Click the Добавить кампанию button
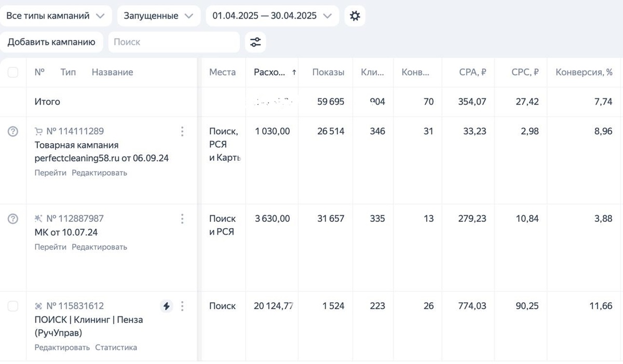This screenshot has height=364, width=623. pyautogui.click(x=51, y=42)
